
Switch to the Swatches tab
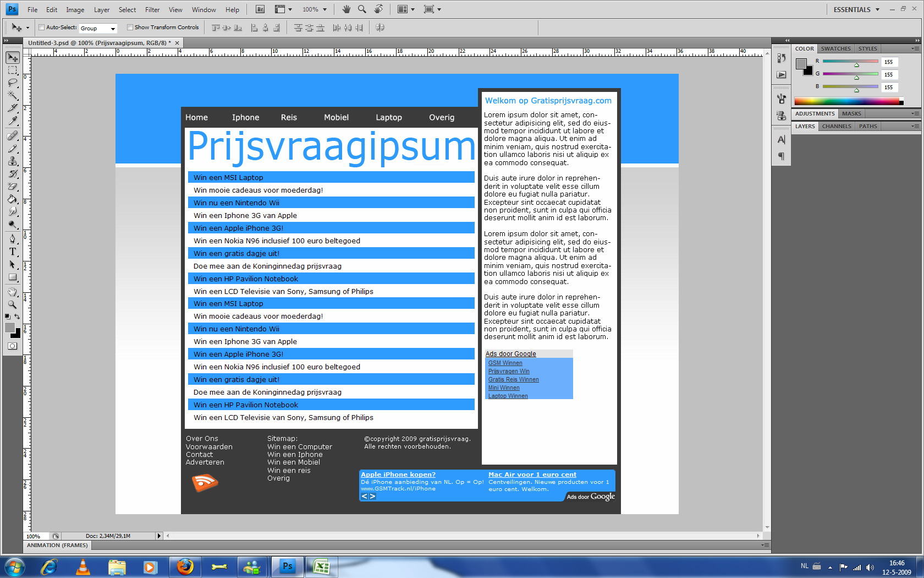click(x=835, y=49)
